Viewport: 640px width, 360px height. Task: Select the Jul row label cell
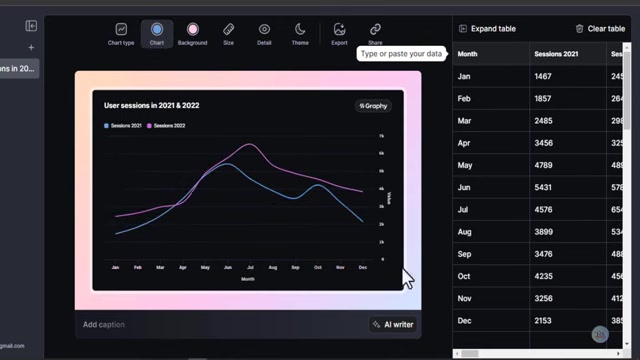pos(491,209)
